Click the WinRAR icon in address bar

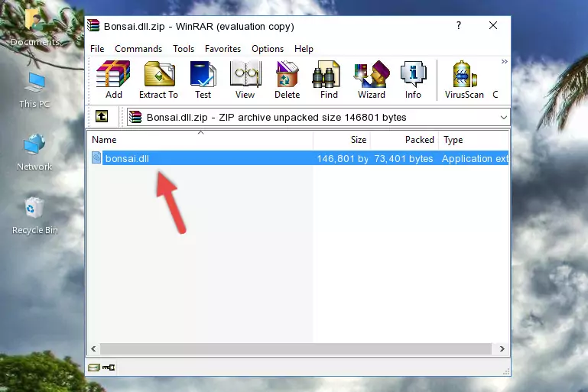[135, 118]
